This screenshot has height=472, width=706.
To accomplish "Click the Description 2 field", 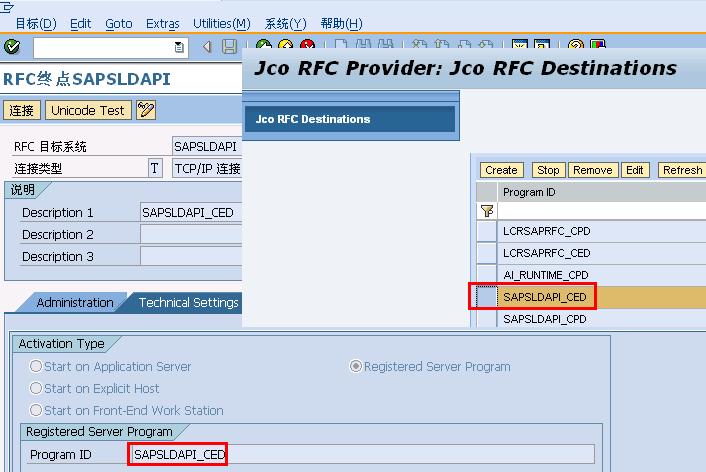I will pyautogui.click(x=191, y=234).
